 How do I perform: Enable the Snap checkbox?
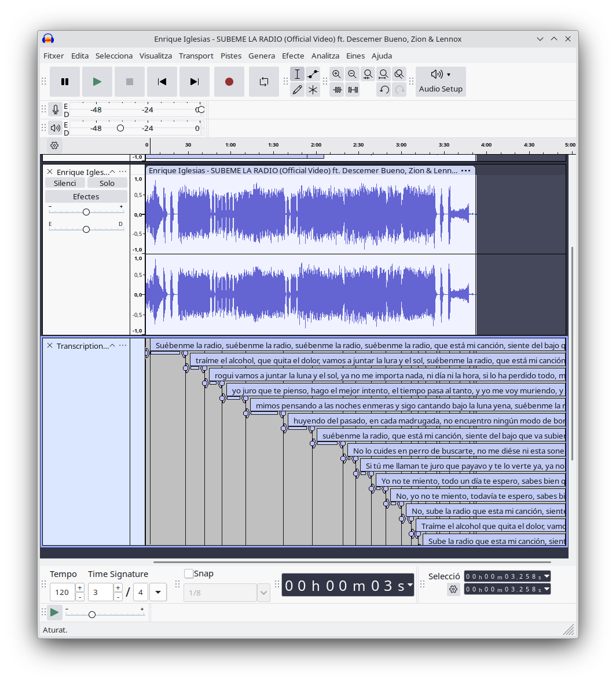pos(189,574)
